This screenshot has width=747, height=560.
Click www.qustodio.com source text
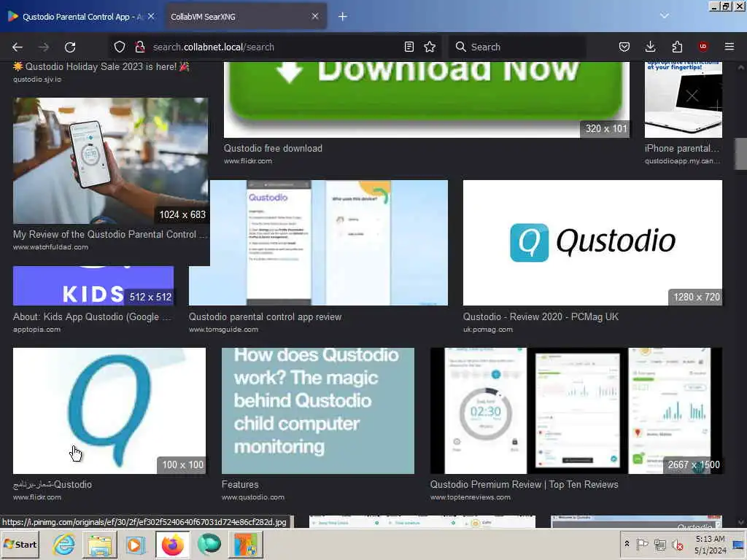point(253,497)
